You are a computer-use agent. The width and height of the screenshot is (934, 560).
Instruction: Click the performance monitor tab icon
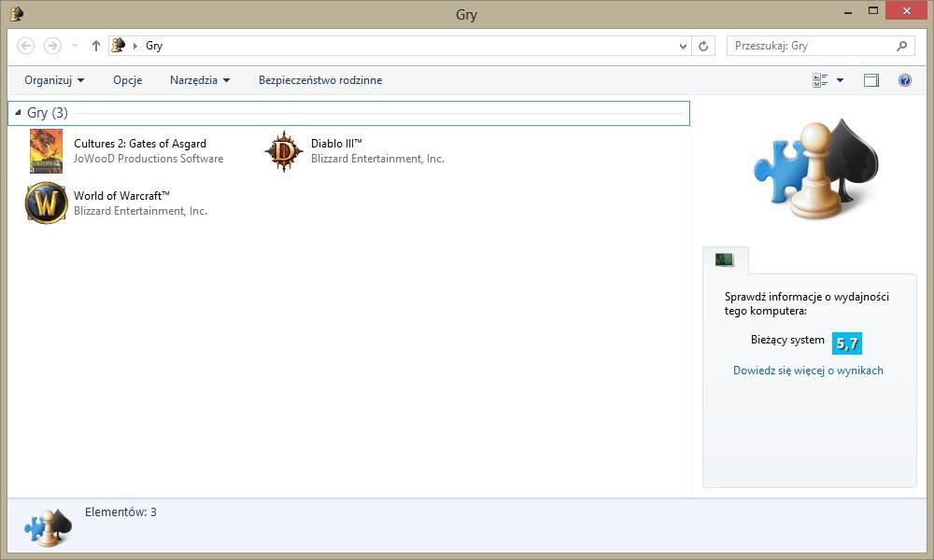click(725, 260)
